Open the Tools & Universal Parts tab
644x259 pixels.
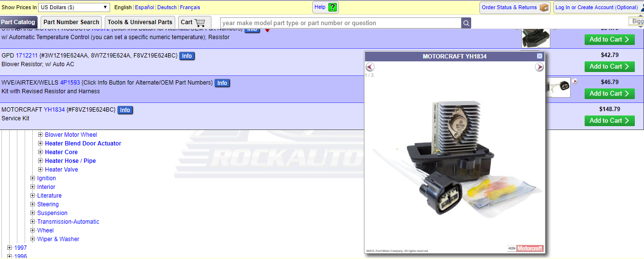[140, 22]
